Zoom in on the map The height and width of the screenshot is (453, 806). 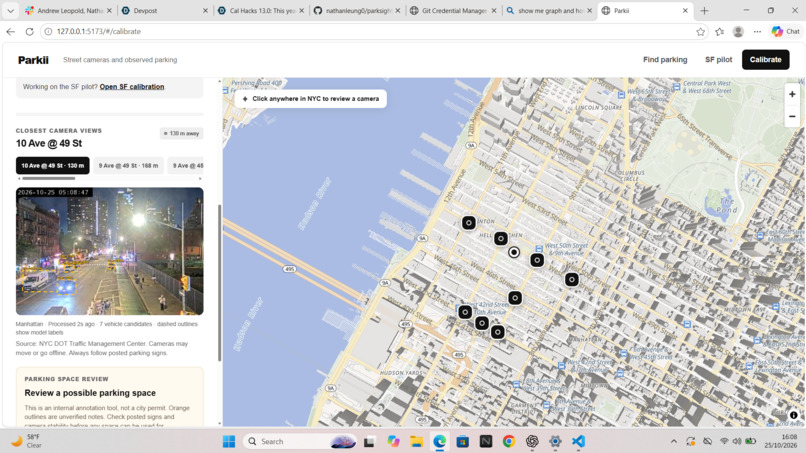pos(792,94)
